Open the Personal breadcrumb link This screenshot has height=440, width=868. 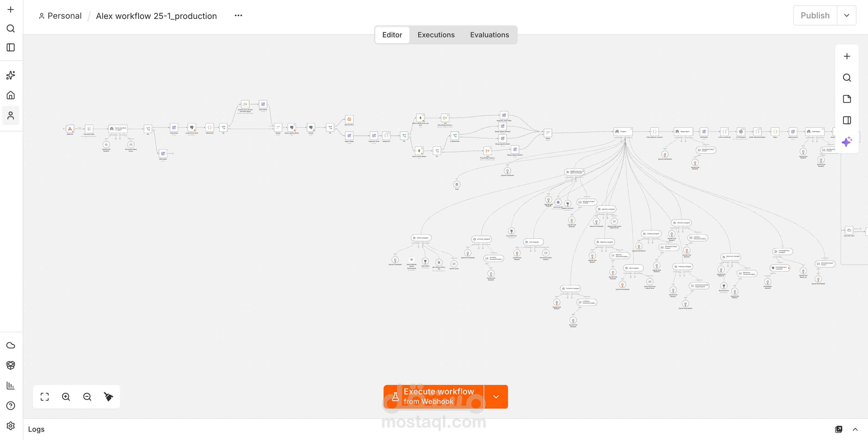(x=60, y=16)
